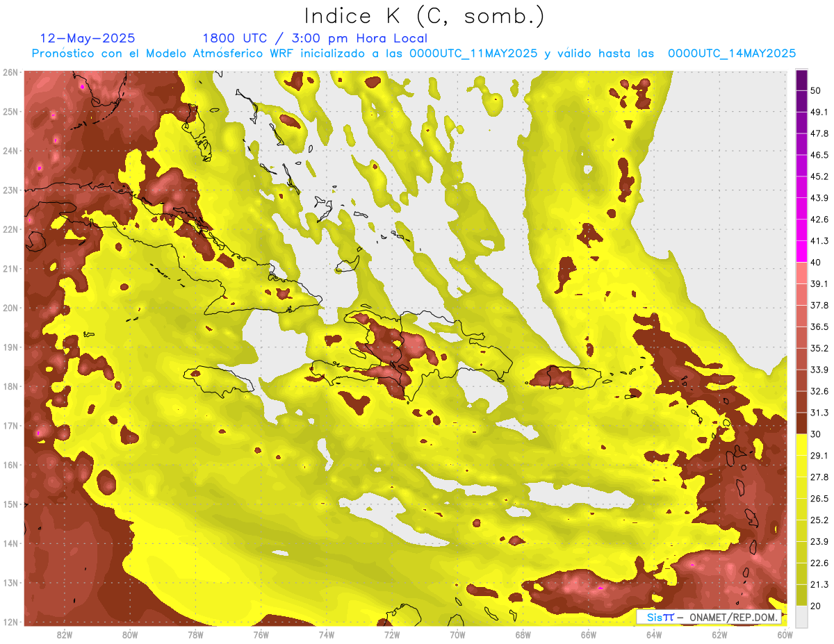The height and width of the screenshot is (644, 834).
Task: Click the colorbar label "46.5"
Action: [819, 155]
